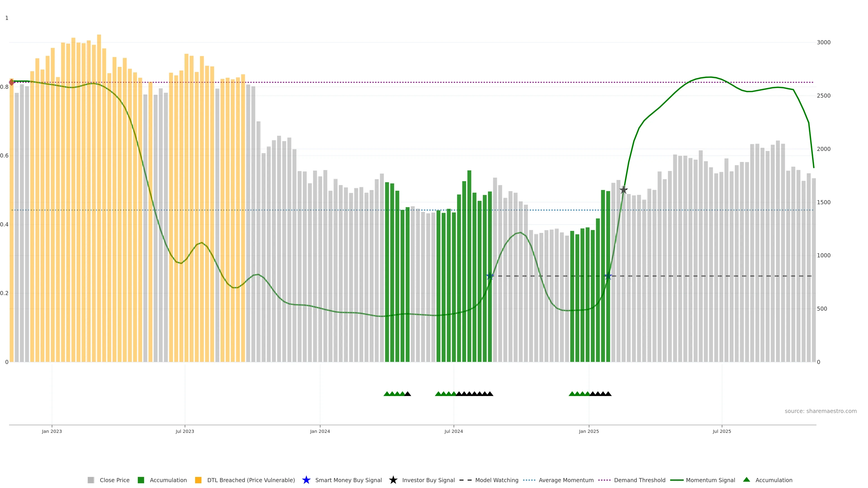The height and width of the screenshot is (488, 868).
Task: Click the blue star Smart Money legend icon
Action: click(306, 480)
